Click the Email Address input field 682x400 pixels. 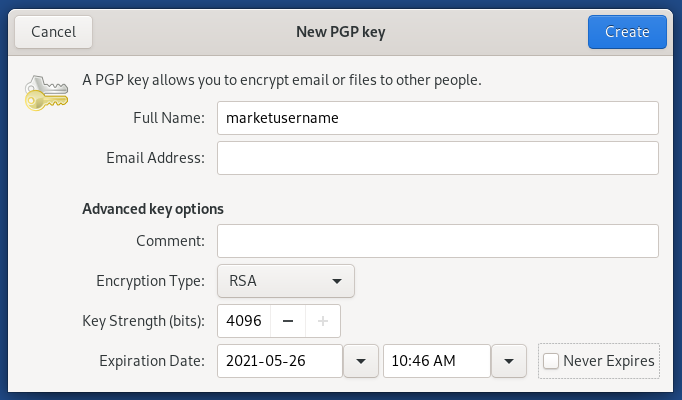pos(438,158)
